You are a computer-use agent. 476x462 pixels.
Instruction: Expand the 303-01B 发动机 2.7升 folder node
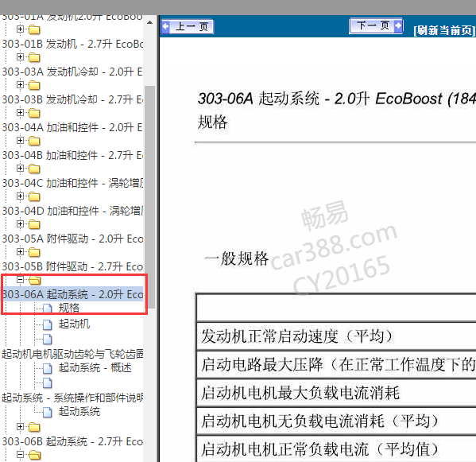20,57
